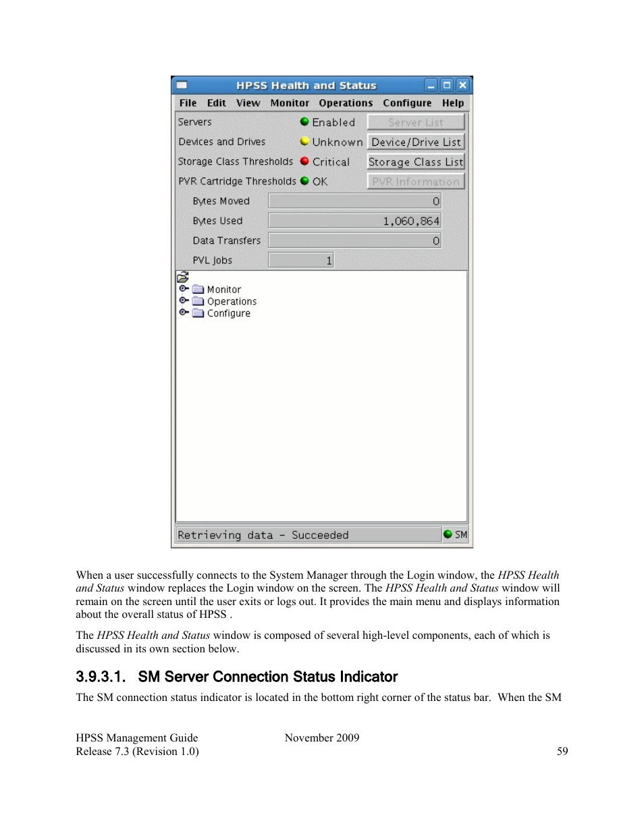Click the PVL Jobs value field
The height and width of the screenshot is (834, 644).
300,260
